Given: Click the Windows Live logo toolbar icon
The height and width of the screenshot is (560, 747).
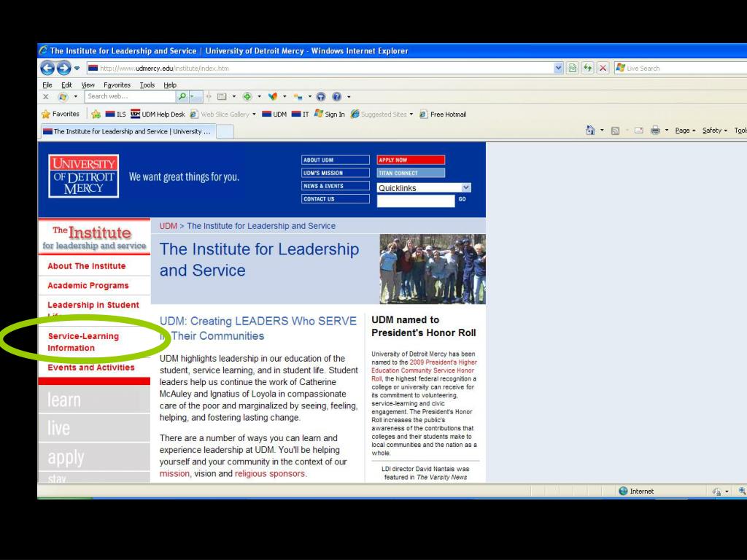Looking at the screenshot, I should 63,97.
